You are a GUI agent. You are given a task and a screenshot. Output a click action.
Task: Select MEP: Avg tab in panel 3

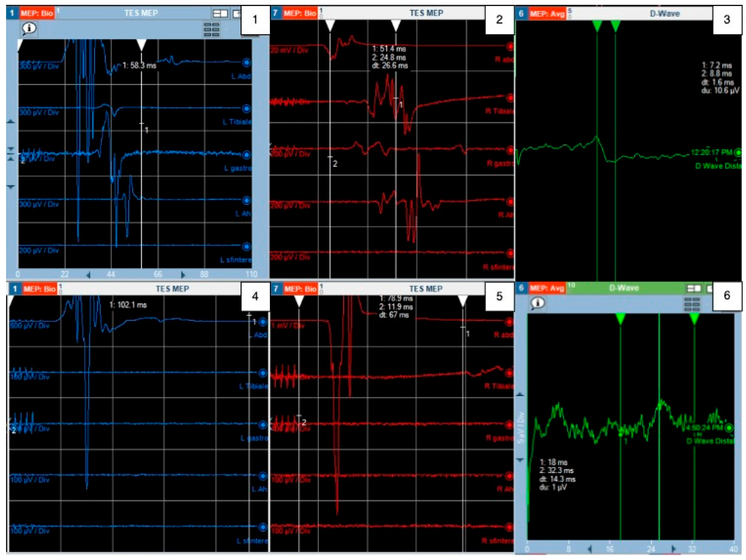pyautogui.click(x=547, y=14)
